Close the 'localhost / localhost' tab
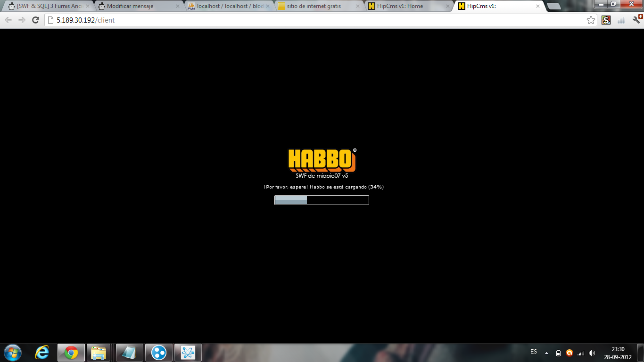 coord(268,6)
